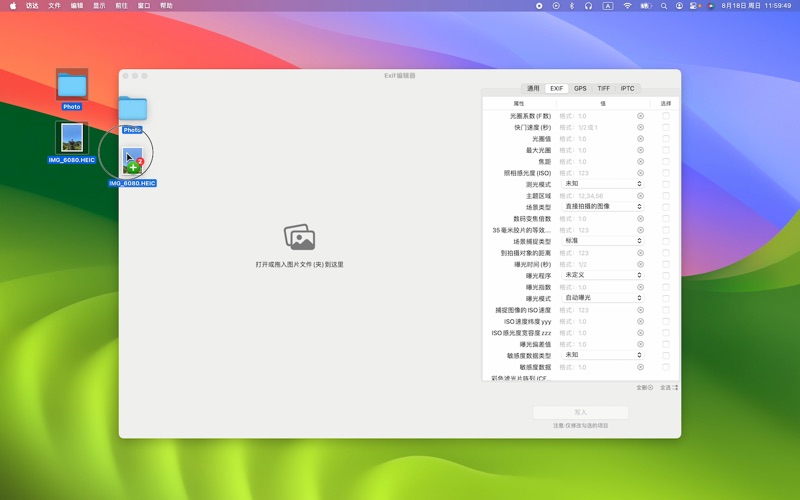Click the image placeholder icon in drop area
Image resolution: width=800 pixels, height=500 pixels.
(299, 237)
